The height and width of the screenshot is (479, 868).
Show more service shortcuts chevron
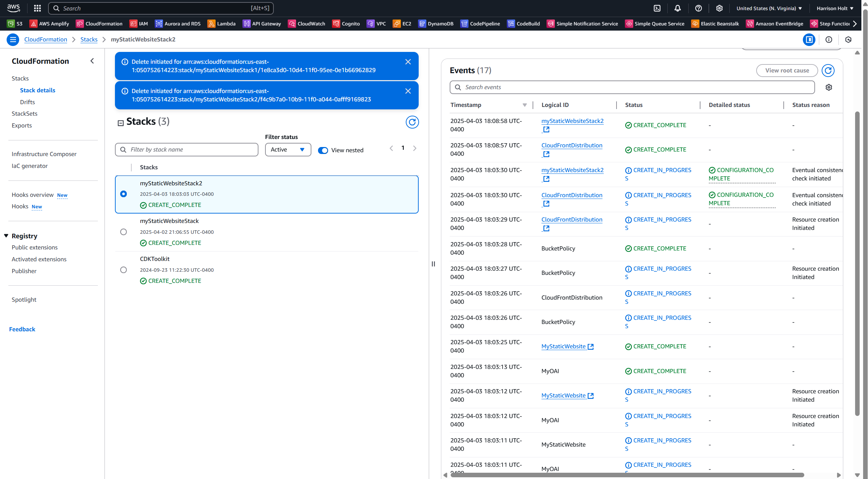point(855,24)
